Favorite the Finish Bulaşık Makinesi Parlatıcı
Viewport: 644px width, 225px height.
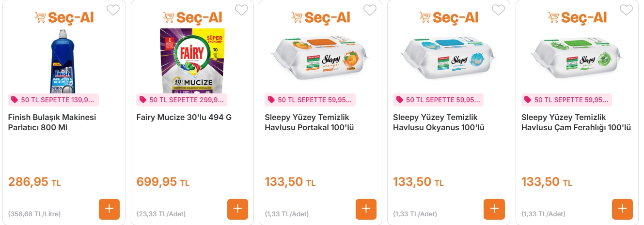tap(113, 10)
